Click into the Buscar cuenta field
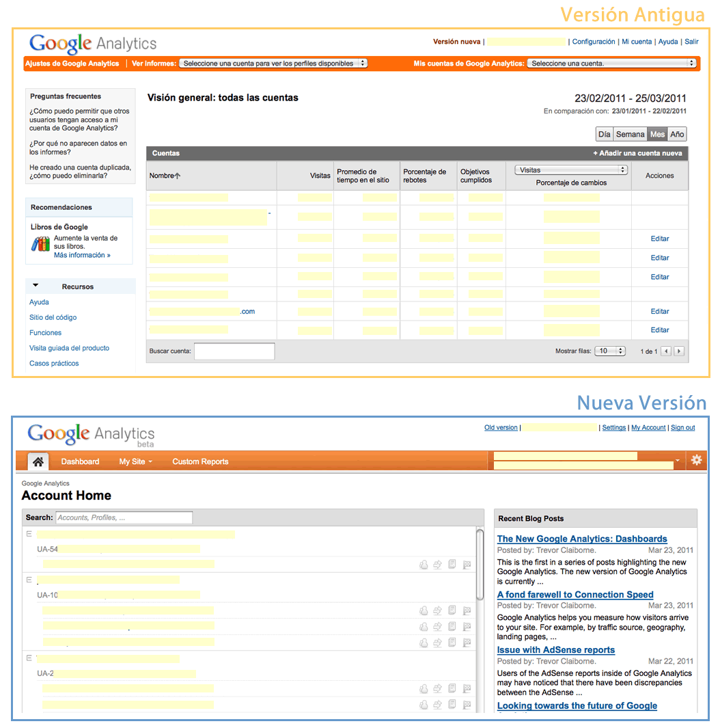The image size is (720, 728). [x=234, y=351]
